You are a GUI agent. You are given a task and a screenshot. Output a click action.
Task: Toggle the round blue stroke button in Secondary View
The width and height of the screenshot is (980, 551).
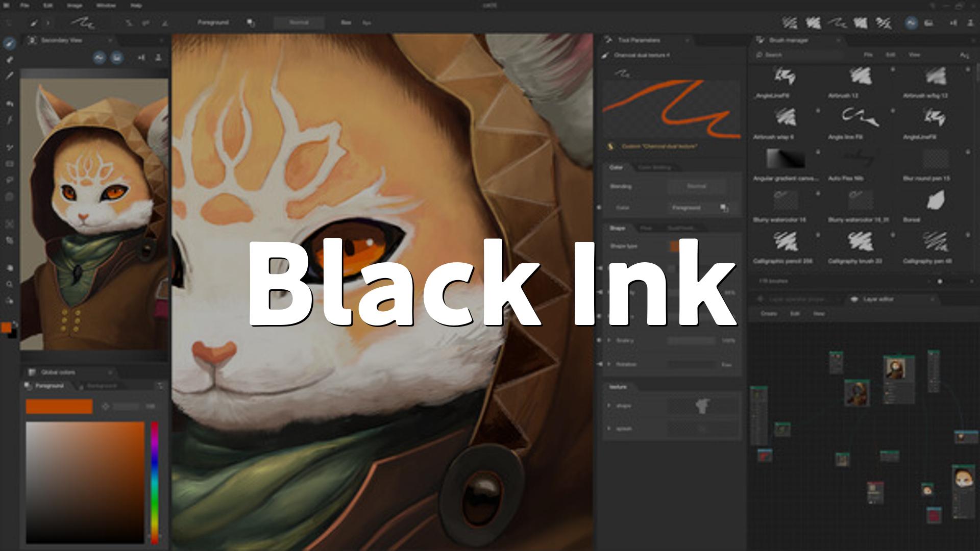(x=99, y=58)
